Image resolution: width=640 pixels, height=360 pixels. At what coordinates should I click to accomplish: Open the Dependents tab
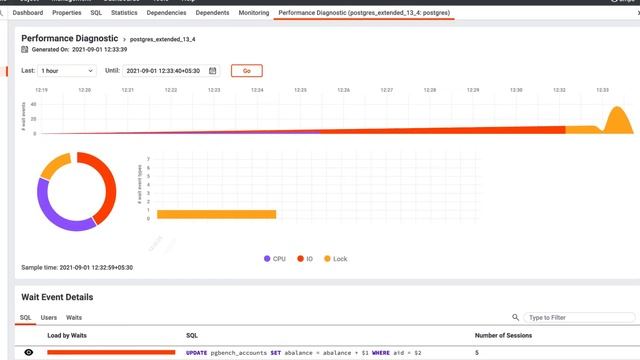(212, 13)
